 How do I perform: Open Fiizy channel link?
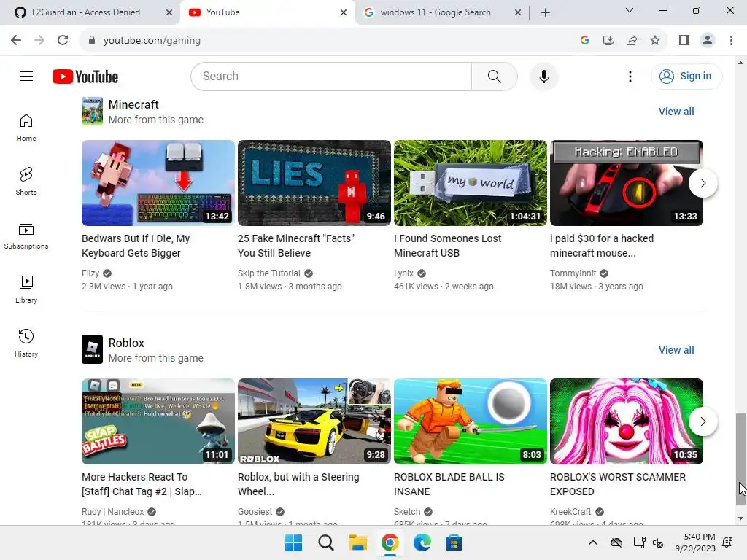(90, 273)
